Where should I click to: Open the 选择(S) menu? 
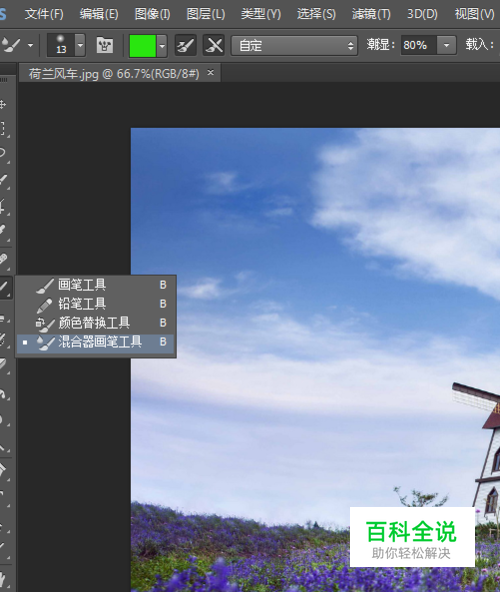point(316,14)
